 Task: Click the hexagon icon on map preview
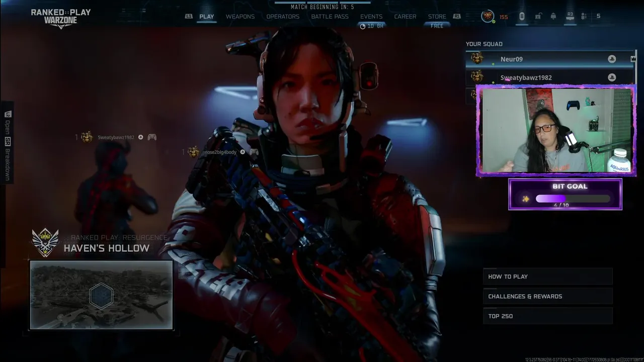point(101,295)
